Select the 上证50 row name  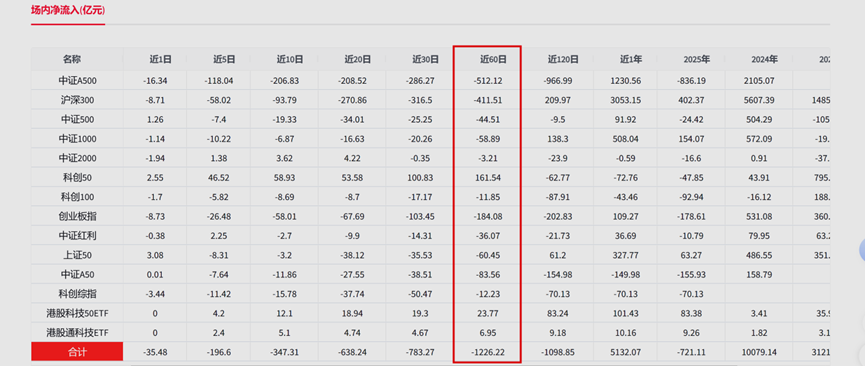click(x=77, y=255)
